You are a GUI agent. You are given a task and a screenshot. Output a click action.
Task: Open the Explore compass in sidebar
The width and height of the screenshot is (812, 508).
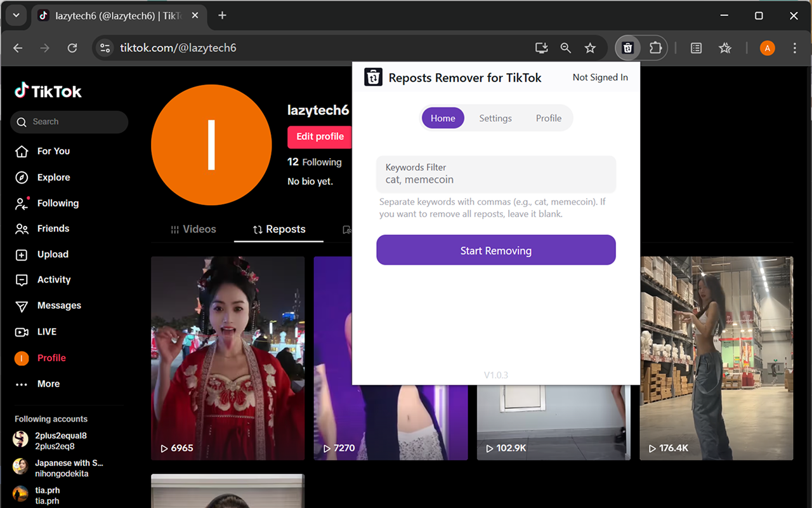pos(22,178)
